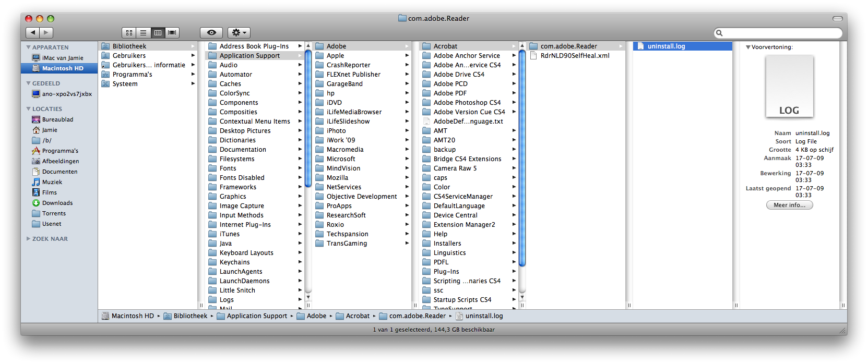Click the arrow beside the Audio folder

300,65
